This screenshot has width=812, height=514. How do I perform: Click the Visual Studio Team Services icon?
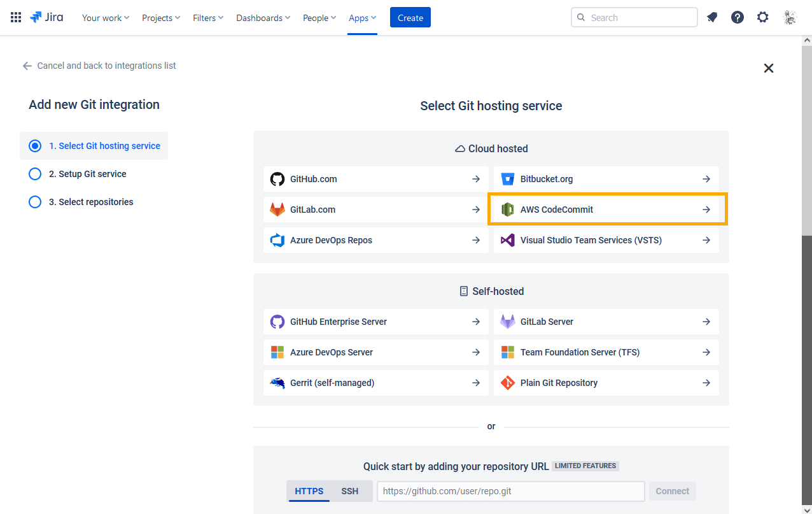[x=507, y=240]
